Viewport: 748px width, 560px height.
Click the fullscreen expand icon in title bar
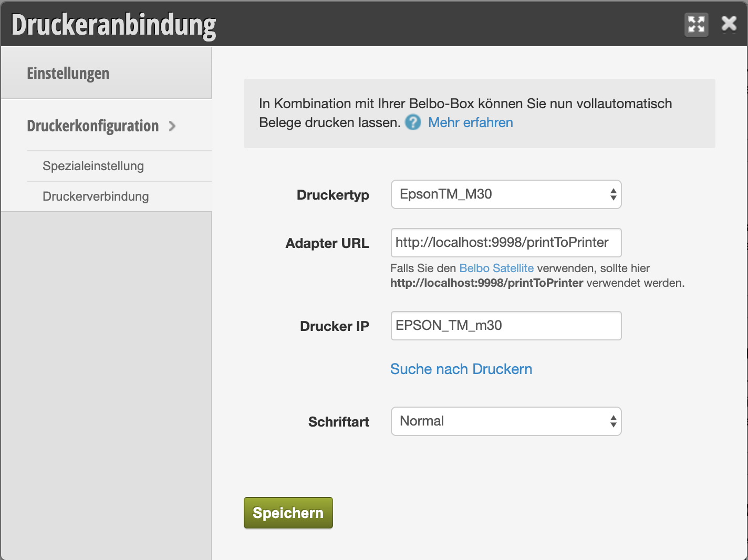click(x=696, y=24)
